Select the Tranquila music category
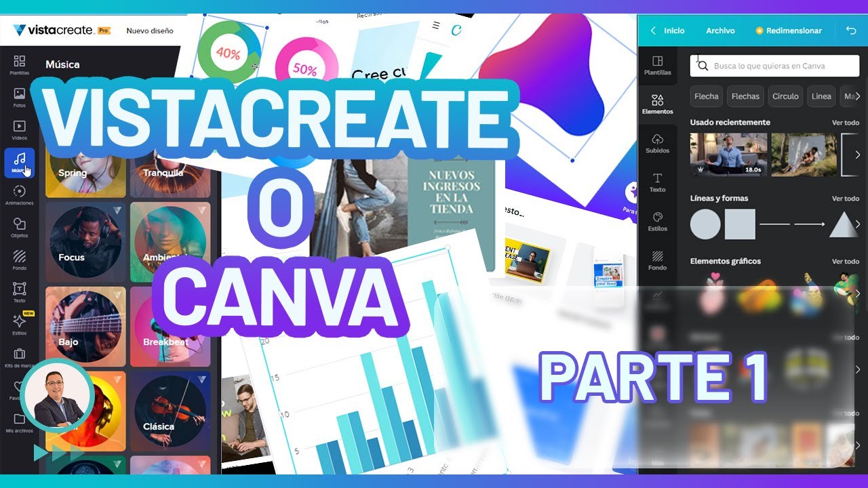Screen dimensions: 868x488 (x=170, y=173)
